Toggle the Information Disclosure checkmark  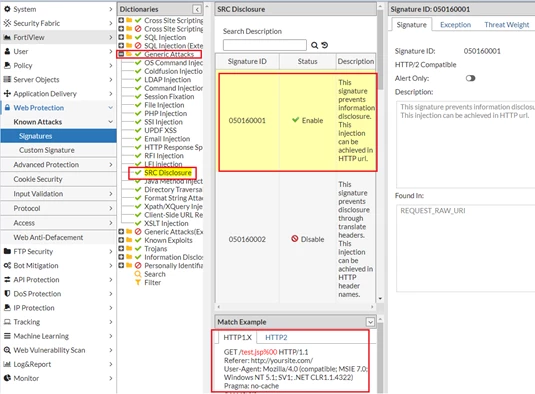138,257
